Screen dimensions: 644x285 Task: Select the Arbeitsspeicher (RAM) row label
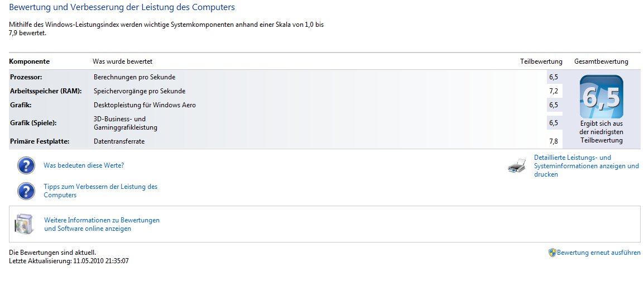(46, 91)
